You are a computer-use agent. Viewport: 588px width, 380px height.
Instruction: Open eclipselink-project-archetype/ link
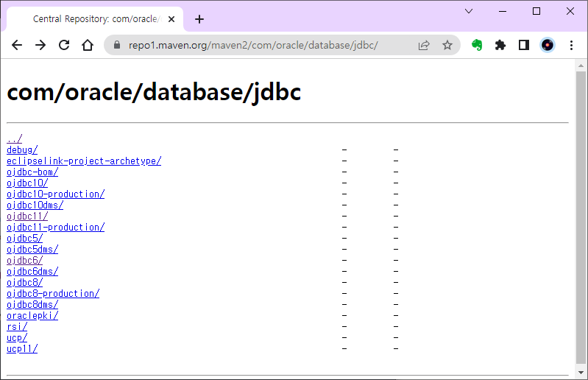tap(84, 161)
